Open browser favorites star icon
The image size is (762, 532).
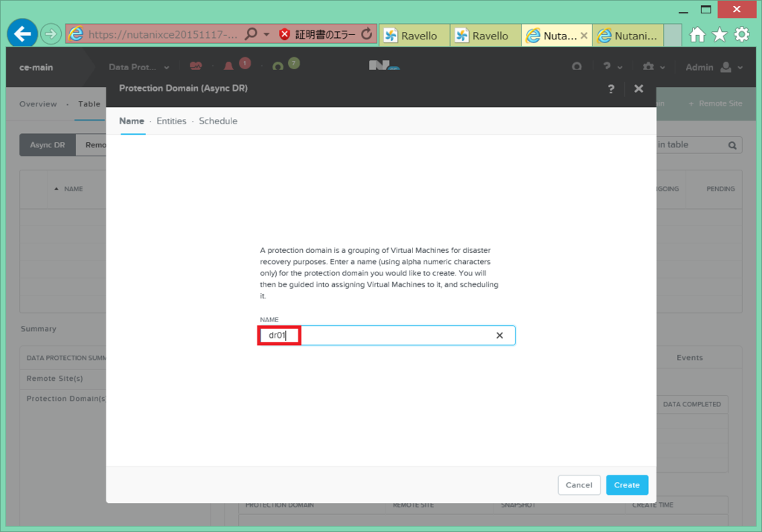[x=720, y=34]
